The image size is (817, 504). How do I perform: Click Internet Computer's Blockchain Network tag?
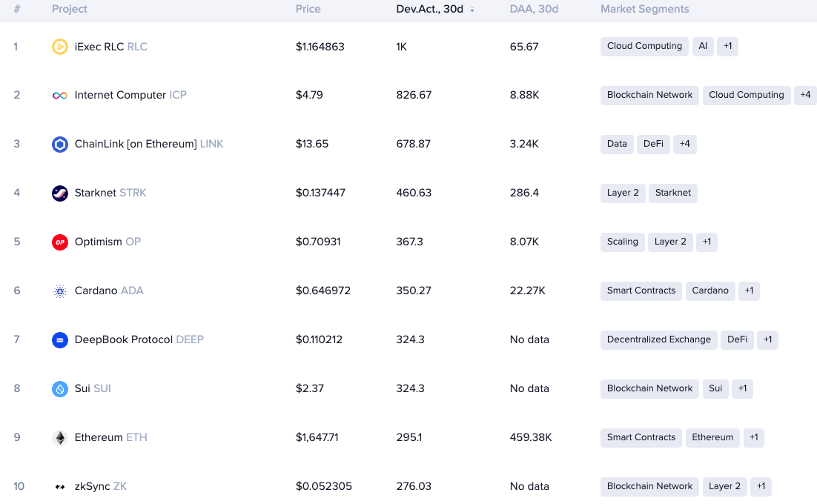[649, 96]
